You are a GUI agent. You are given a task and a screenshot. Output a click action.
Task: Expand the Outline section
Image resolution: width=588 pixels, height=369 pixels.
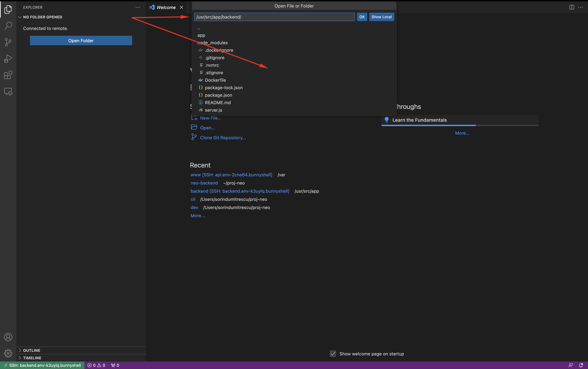(x=31, y=350)
